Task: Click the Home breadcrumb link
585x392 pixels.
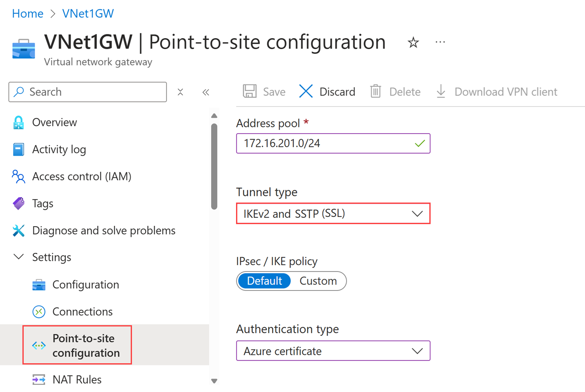Action: pos(27,14)
